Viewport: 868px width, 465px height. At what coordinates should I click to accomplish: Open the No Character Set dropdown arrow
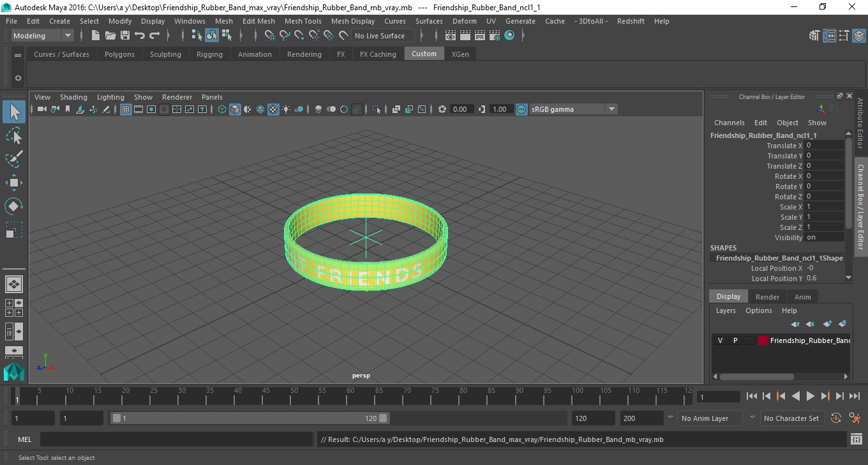coord(752,418)
